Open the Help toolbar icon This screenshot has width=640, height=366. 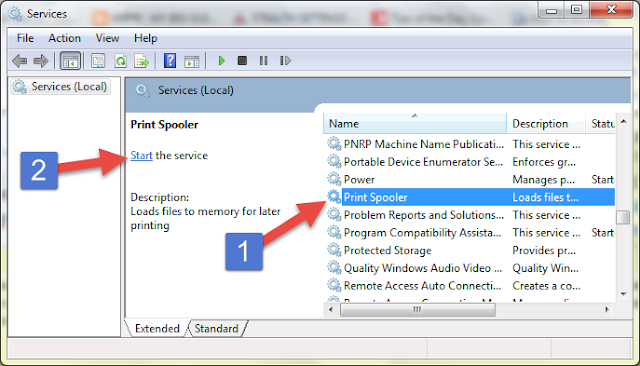coord(170,61)
